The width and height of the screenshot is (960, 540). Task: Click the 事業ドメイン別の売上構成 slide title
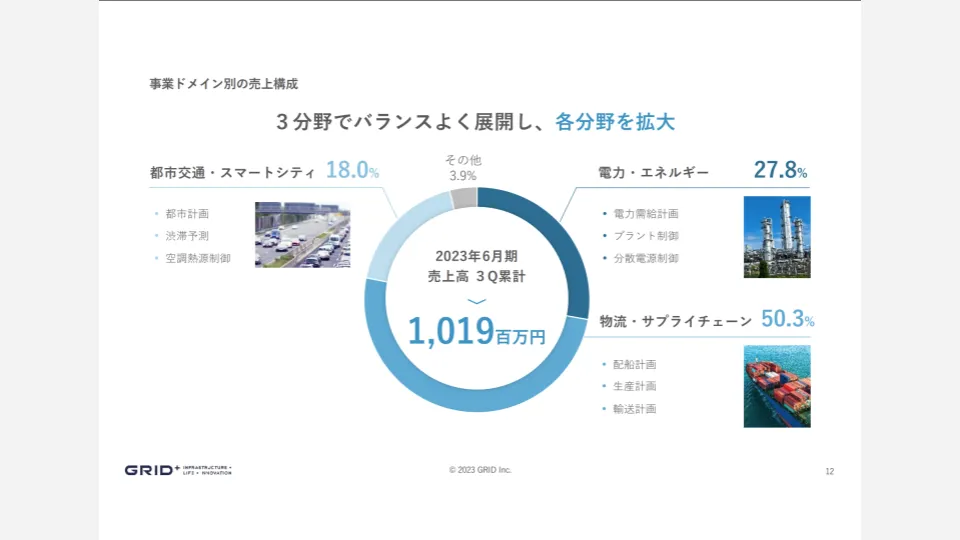click(224, 83)
